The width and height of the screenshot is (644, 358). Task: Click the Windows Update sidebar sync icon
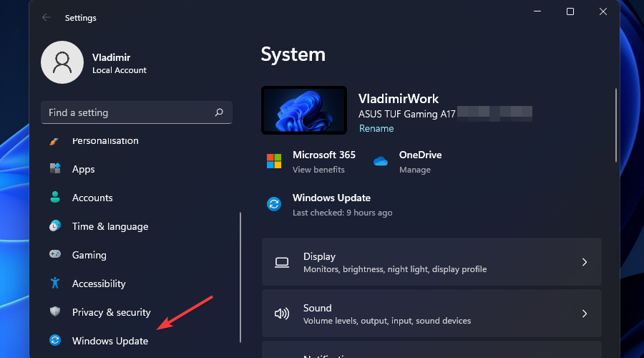55,340
